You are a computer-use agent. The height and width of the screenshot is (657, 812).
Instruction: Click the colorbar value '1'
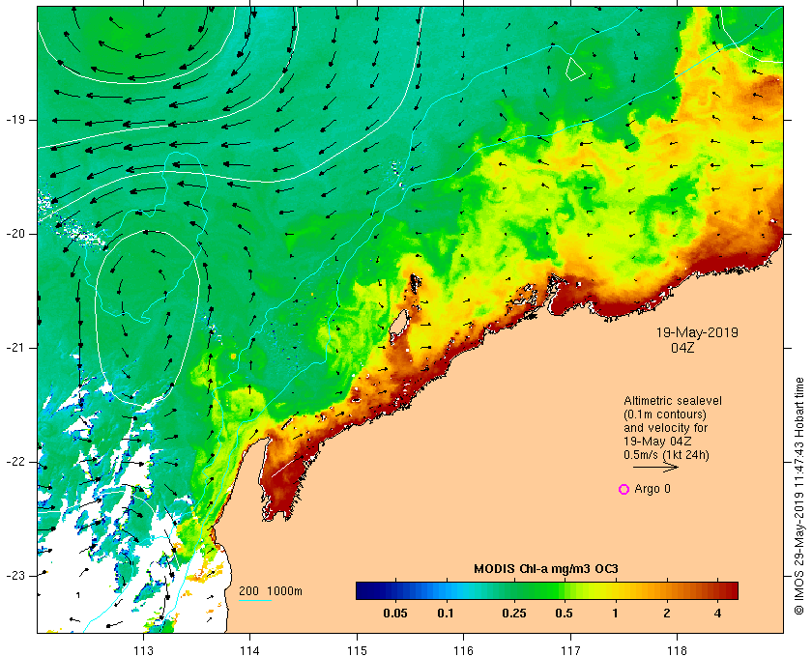[615, 614]
